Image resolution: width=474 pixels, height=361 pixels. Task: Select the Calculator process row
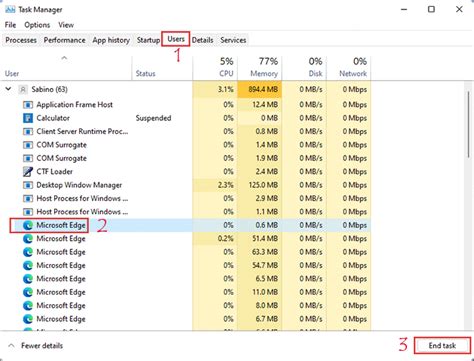coord(186,118)
